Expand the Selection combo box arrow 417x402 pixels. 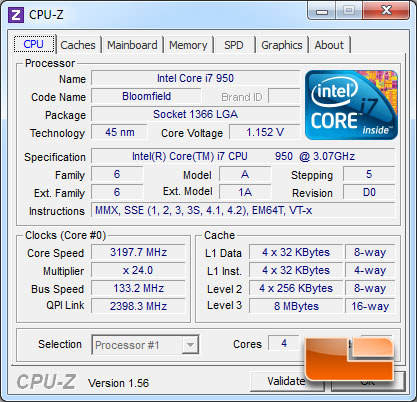point(190,345)
